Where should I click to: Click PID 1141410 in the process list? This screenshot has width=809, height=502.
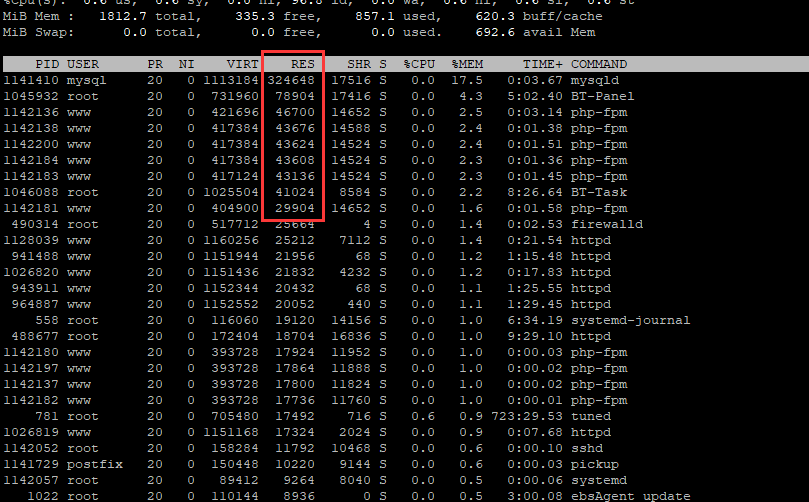point(31,80)
